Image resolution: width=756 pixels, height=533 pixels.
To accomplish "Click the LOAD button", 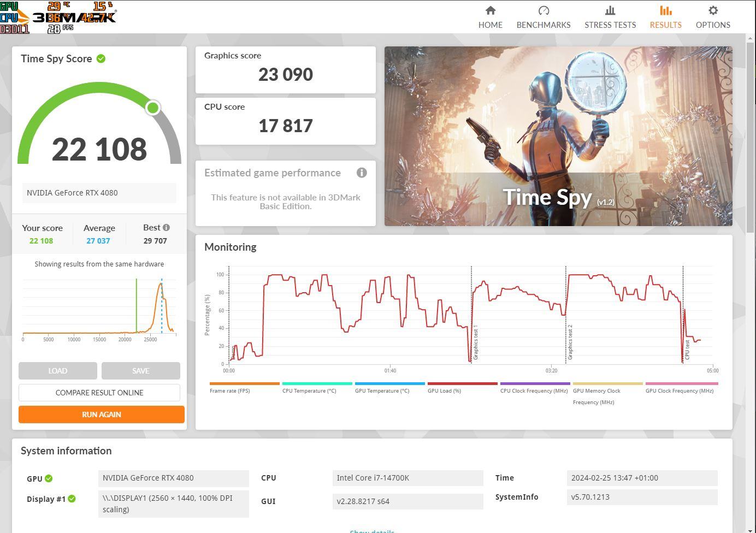I will [x=58, y=371].
